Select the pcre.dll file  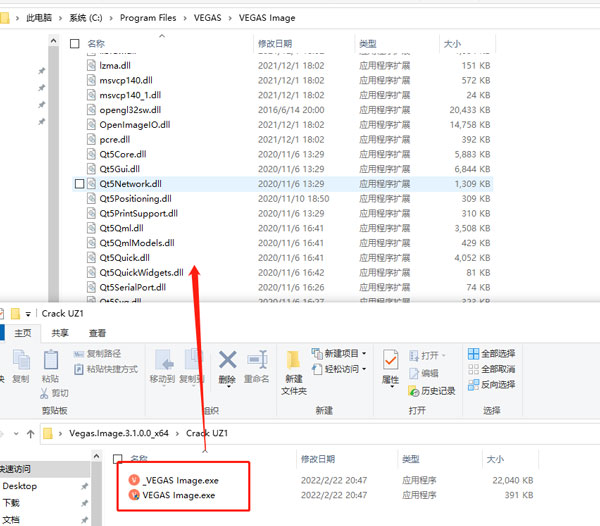(115, 140)
